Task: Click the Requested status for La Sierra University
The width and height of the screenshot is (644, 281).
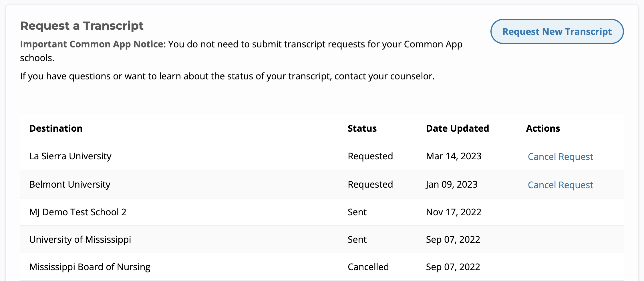Action: (370, 156)
